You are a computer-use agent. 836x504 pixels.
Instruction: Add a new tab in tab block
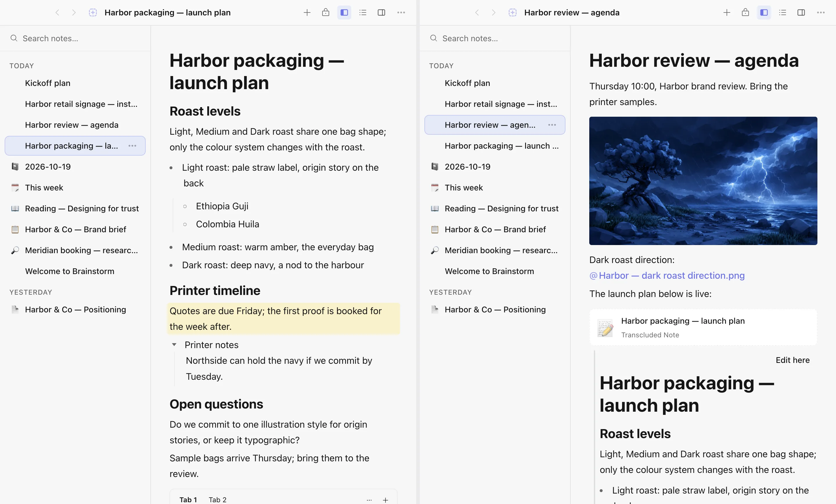tap(385, 500)
